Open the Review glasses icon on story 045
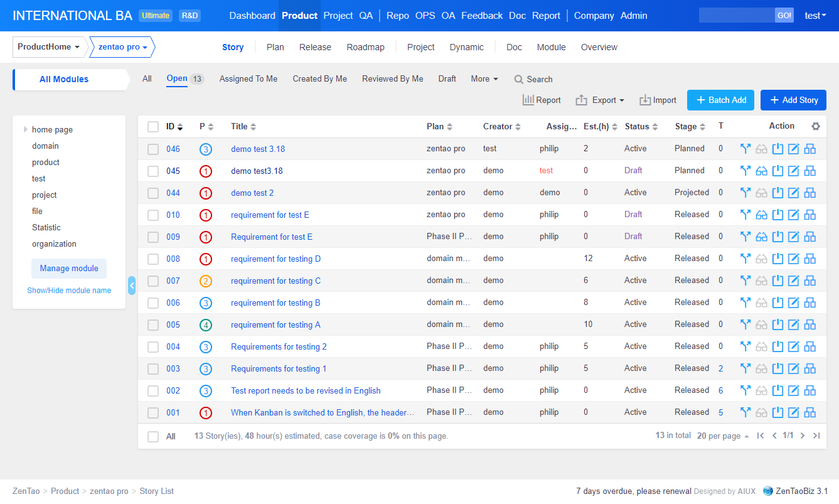 [x=761, y=170]
